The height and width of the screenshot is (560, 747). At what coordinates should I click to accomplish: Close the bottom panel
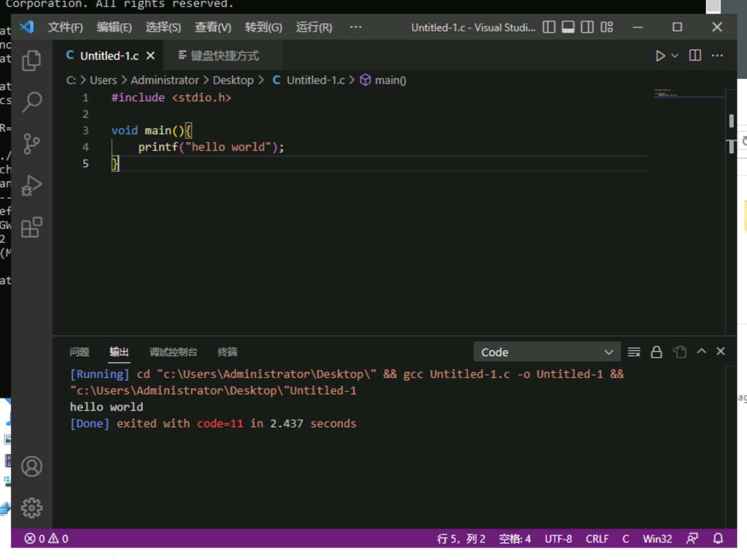click(x=720, y=351)
